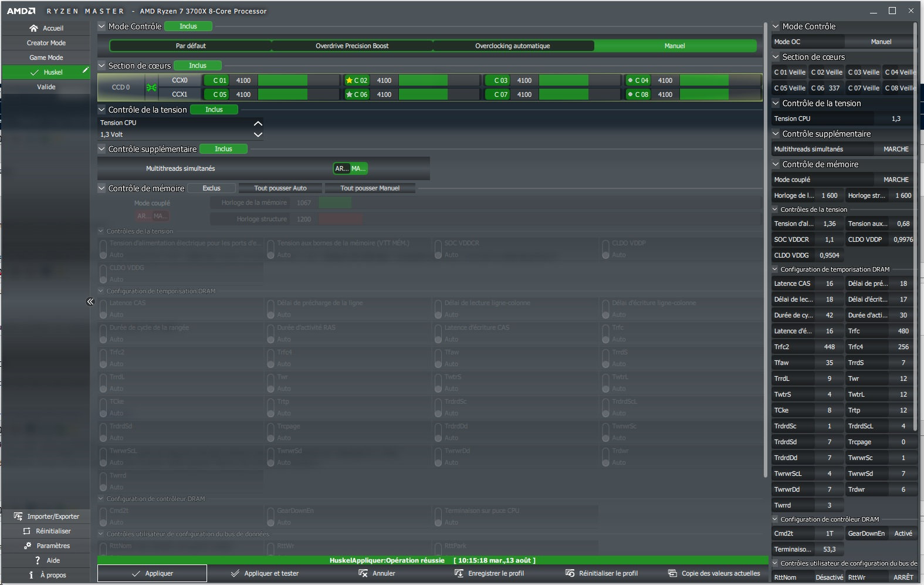
Task: Collapse the Contrôle de la tension main section
Action: (x=101, y=110)
